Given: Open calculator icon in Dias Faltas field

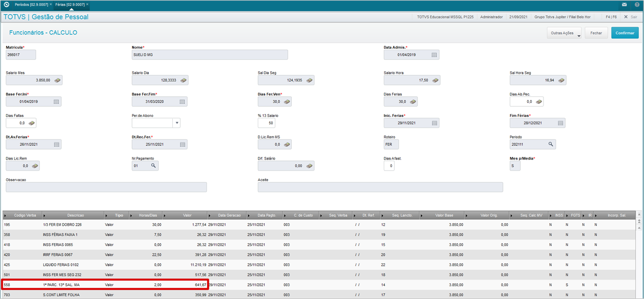Looking at the screenshot, I should (x=31, y=123).
